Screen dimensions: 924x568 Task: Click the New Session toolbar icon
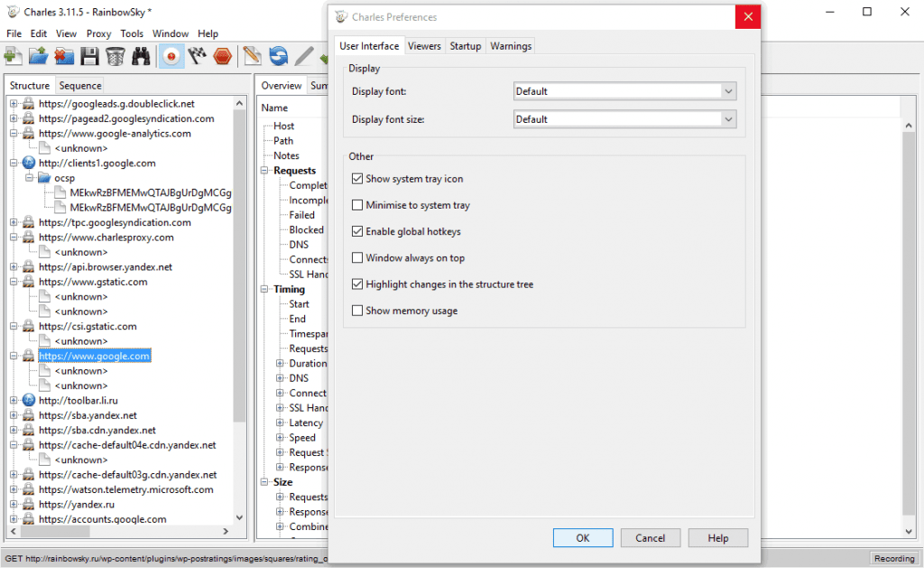[x=13, y=57]
